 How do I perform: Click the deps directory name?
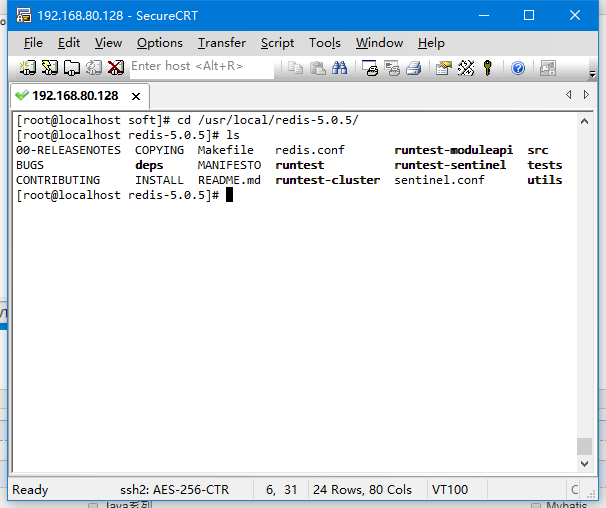[149, 165]
